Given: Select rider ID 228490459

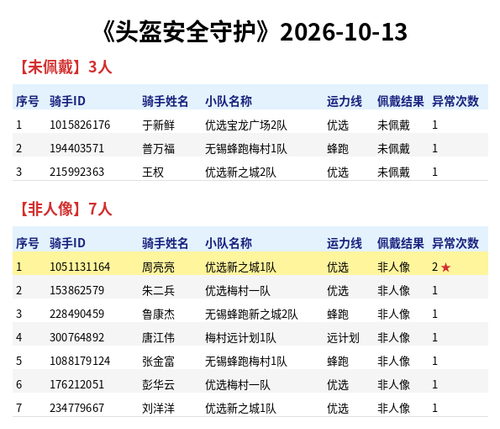Looking at the screenshot, I should pyautogui.click(x=77, y=314).
